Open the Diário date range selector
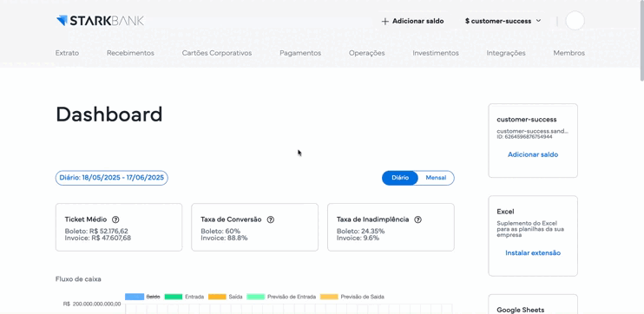 (x=112, y=178)
